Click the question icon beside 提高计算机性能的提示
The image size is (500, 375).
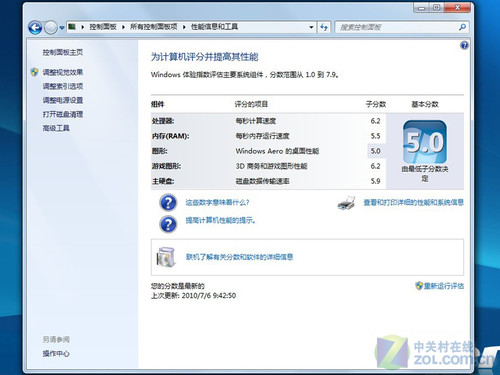(168, 224)
